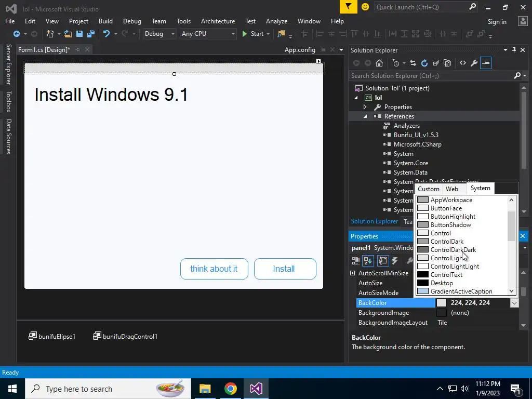Viewport: 532px width, 399px height.
Task: Toggle the BackColor value dropdown arrow
Action: (x=514, y=303)
